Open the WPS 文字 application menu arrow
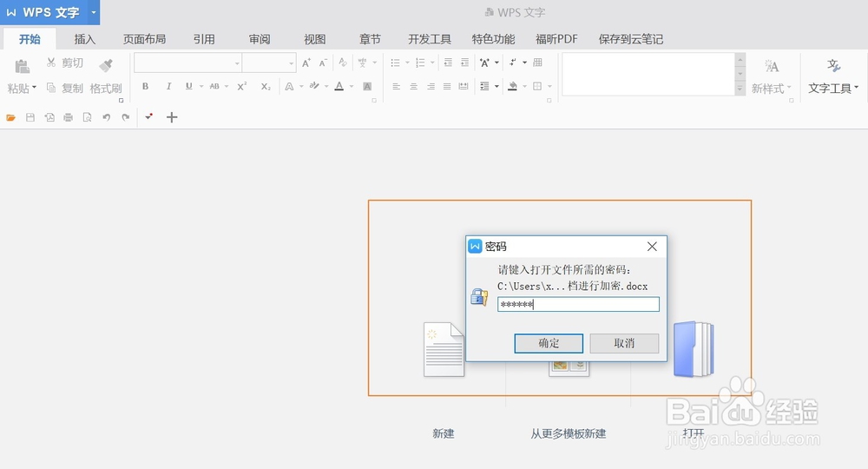The width and height of the screenshot is (868, 469). click(x=94, y=12)
